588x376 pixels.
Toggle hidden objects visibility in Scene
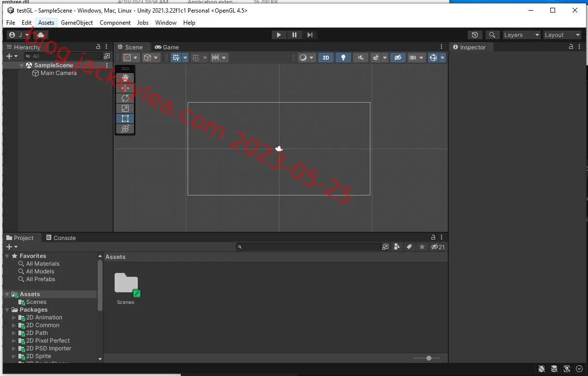(x=397, y=58)
